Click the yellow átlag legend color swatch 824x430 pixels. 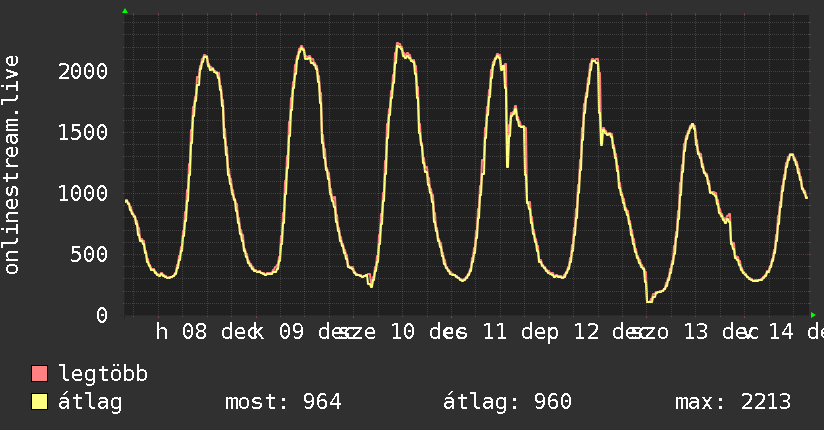(x=40, y=402)
